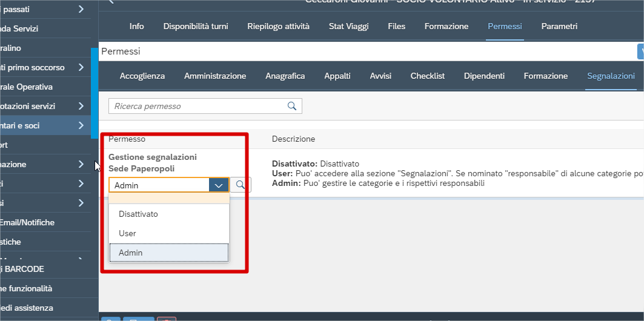
Task: Expand the 'primo soccorso' sidebar chevron
Action: click(x=81, y=67)
